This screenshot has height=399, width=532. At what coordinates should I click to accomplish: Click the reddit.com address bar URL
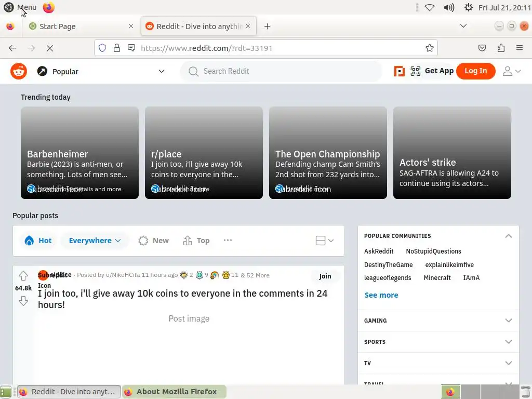point(206,48)
